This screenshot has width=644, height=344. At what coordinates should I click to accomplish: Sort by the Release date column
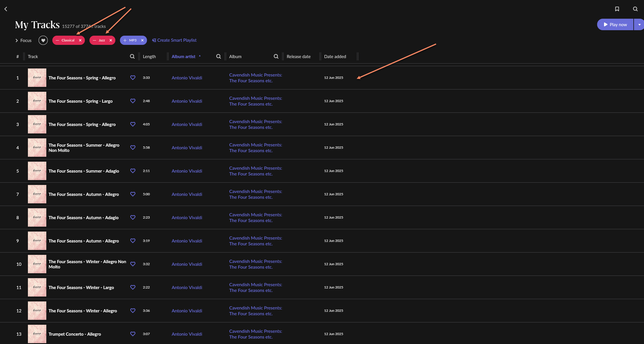tap(299, 56)
